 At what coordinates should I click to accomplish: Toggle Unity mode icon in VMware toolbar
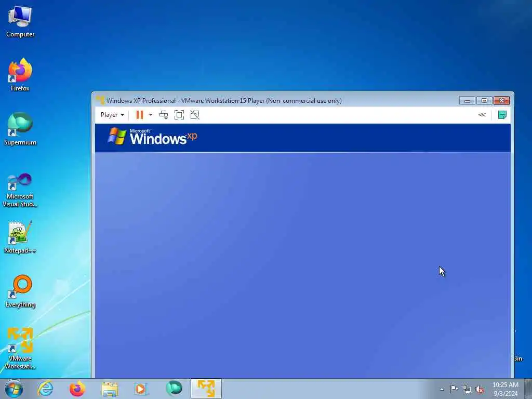coord(195,115)
